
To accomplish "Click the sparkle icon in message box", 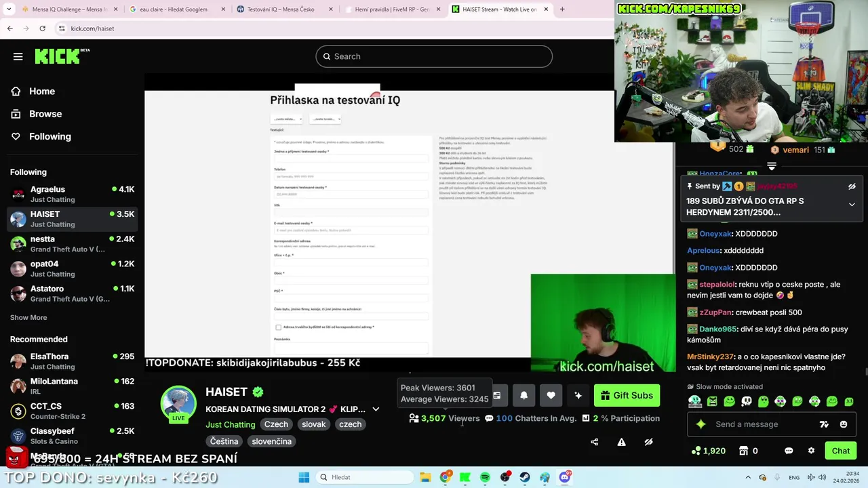I will 701,424.
